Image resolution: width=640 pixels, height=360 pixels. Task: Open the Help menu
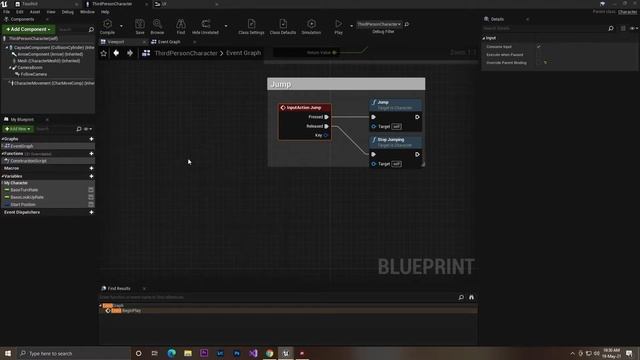pos(105,12)
